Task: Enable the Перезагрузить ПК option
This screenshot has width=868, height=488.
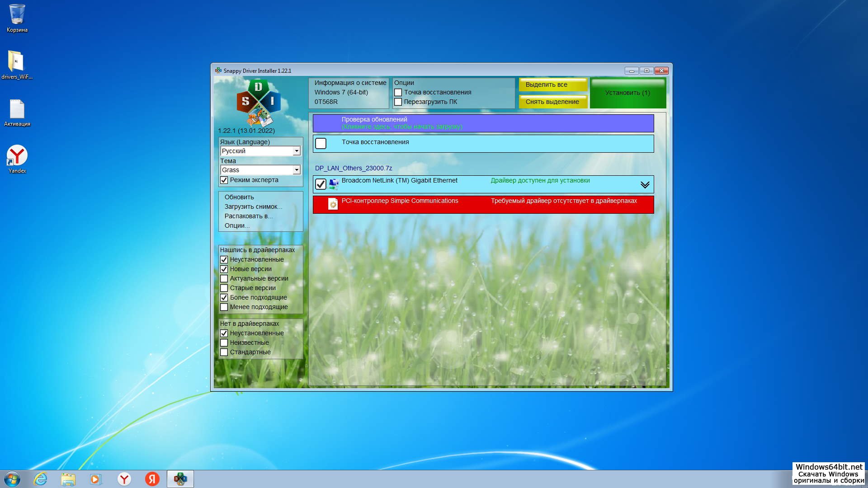Action: tap(398, 102)
